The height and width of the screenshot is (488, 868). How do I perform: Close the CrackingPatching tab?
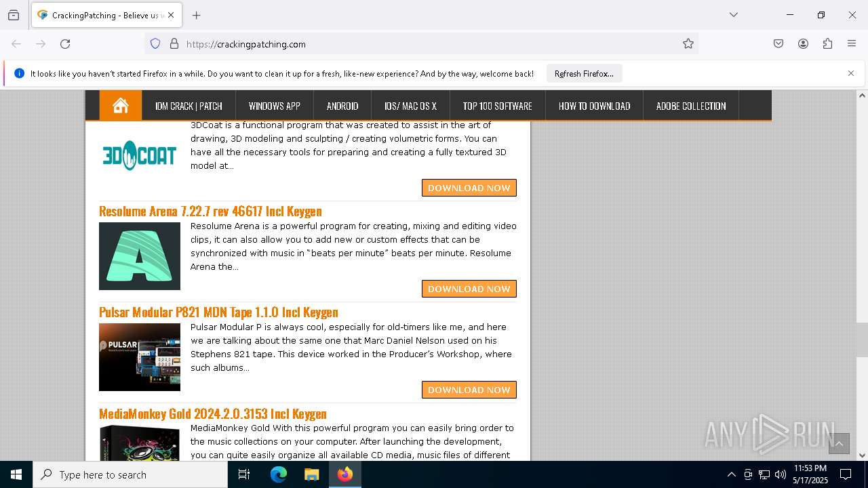tap(171, 15)
